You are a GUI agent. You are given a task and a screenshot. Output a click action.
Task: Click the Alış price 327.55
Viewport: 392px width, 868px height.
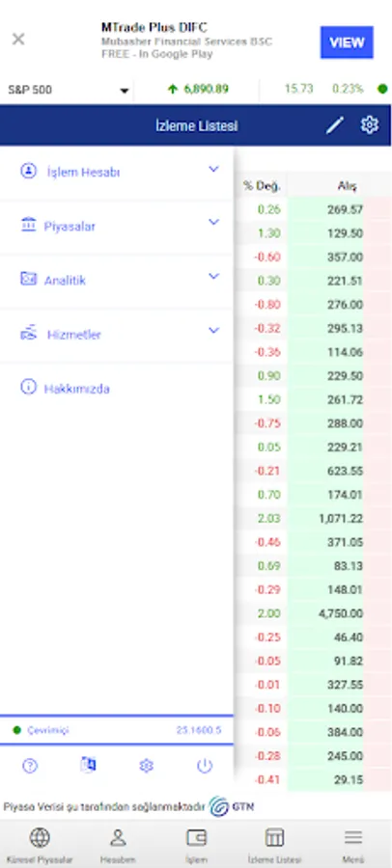[x=345, y=685]
